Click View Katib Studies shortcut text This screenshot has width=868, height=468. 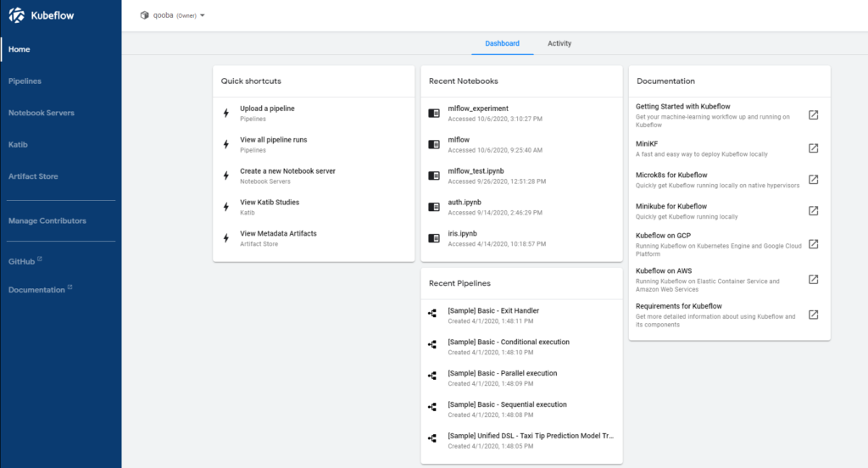point(270,202)
